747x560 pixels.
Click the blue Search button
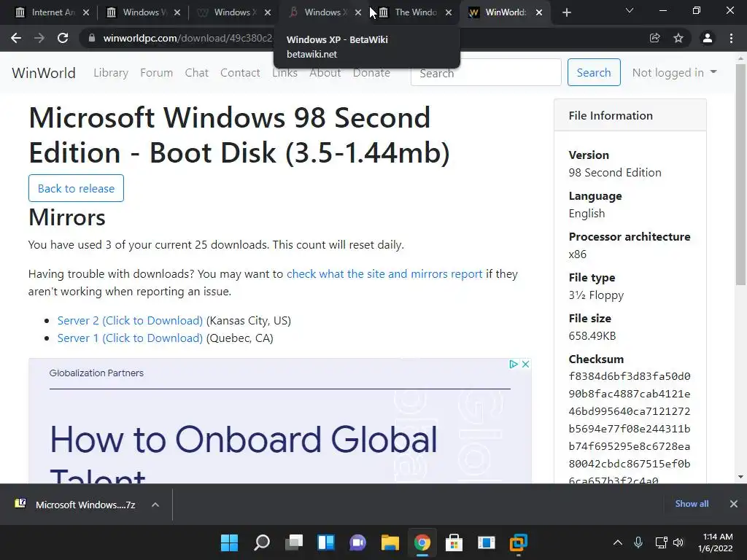tap(594, 72)
